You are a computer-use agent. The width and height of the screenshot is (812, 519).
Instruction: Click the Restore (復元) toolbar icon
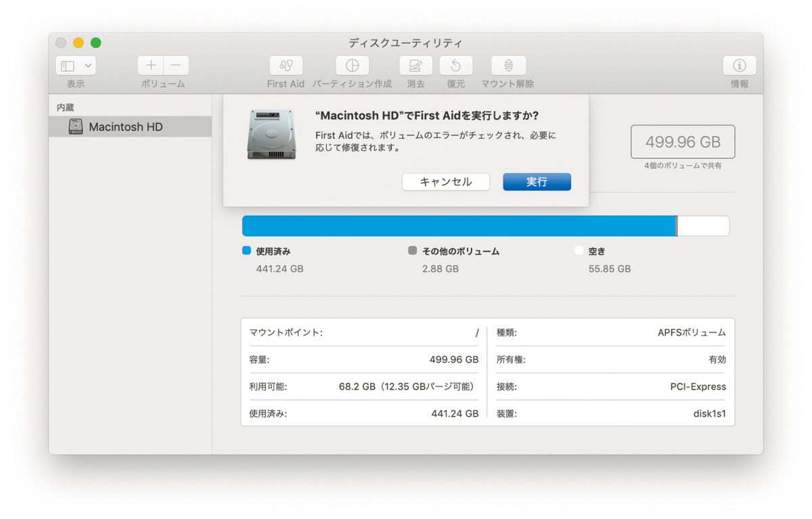(455, 66)
